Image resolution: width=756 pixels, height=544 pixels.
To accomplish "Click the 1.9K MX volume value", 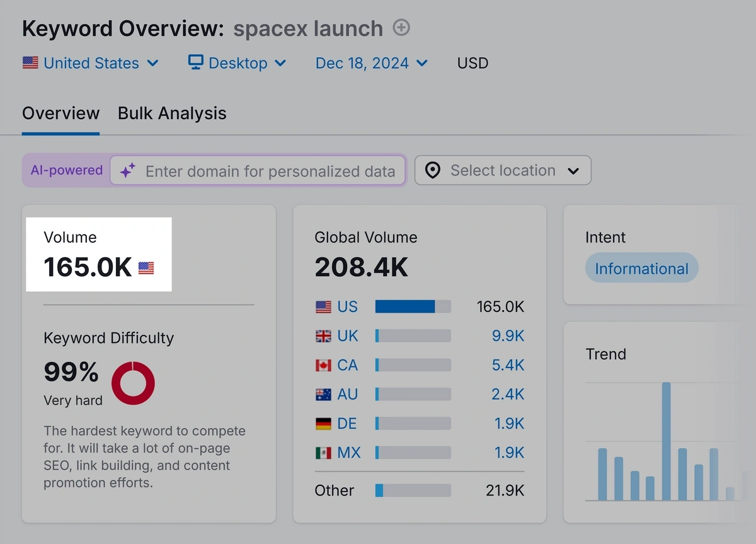I will [508, 452].
